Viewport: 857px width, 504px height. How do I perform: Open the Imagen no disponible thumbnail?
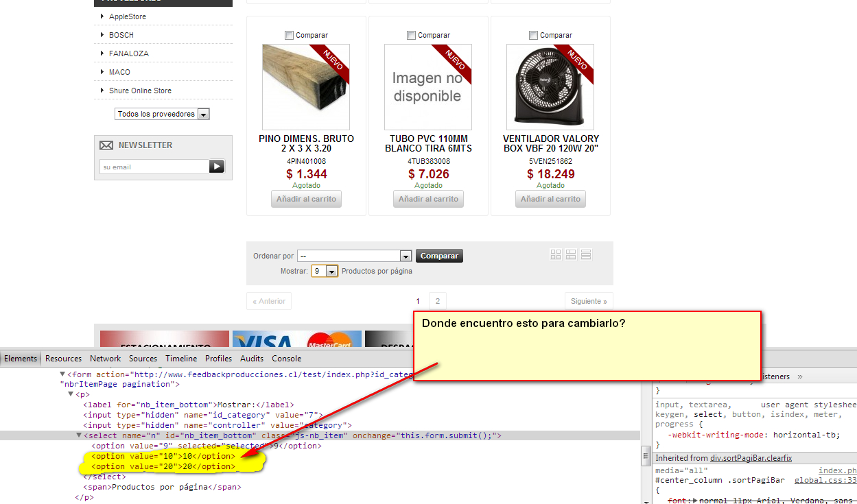pyautogui.click(x=428, y=87)
